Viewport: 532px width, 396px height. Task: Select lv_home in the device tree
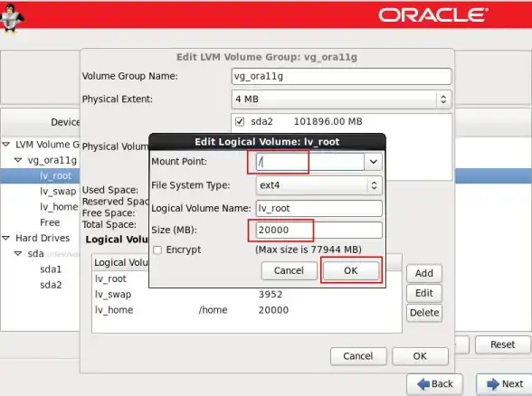pyautogui.click(x=59, y=207)
